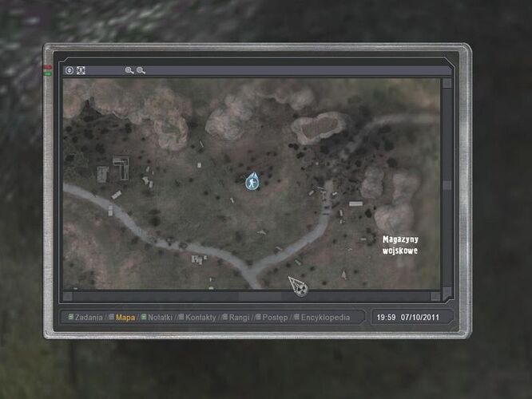
Task: Click the Magazyny wojskowe map label
Action: pos(399,245)
